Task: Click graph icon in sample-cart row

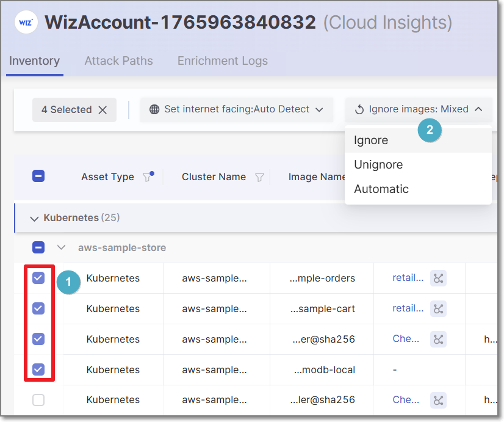Action: (438, 309)
